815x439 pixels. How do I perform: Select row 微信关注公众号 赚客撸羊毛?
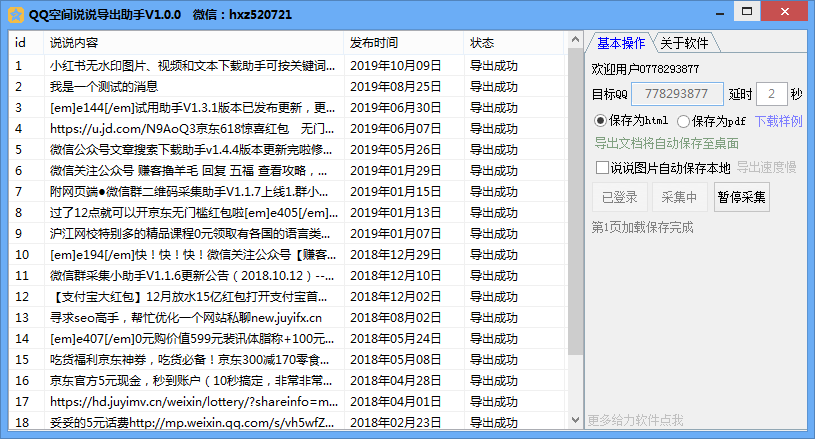coord(286,170)
